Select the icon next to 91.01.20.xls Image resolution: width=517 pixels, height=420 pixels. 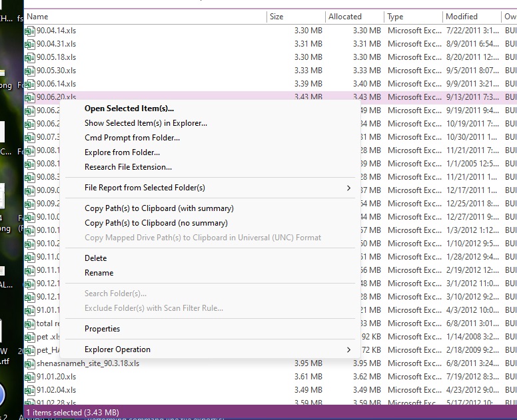[x=30, y=377]
